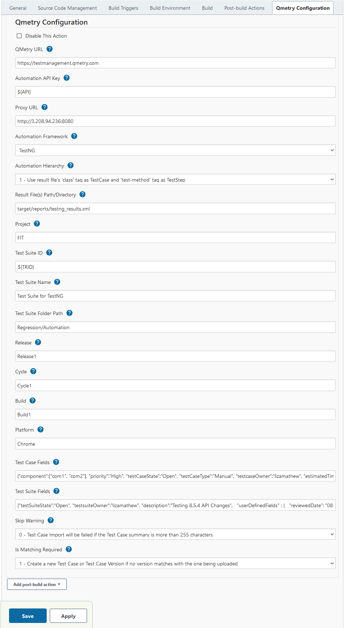Check the Disable This Action checkbox
364x628 pixels.
[20, 36]
